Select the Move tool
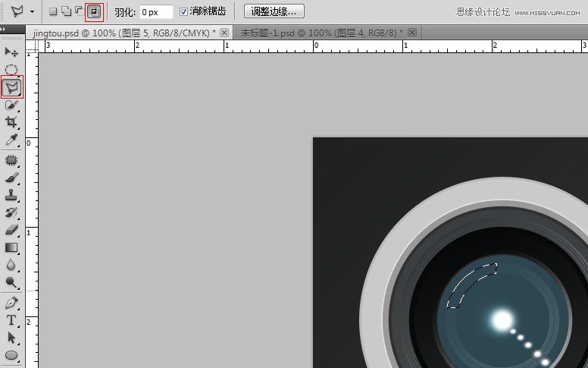The image size is (588, 368). tap(11, 52)
